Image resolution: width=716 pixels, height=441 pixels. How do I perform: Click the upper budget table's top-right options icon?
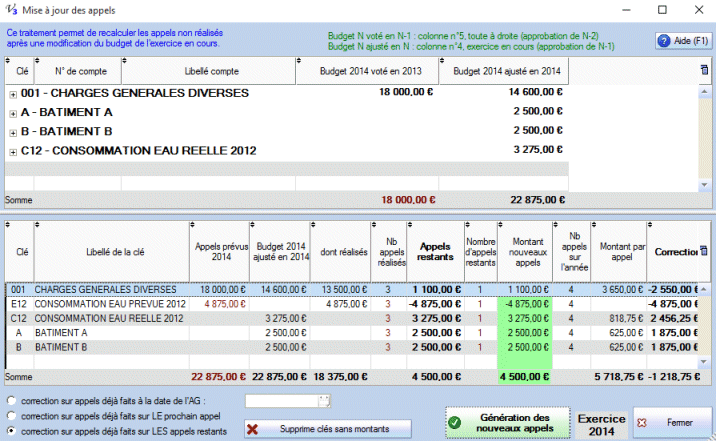[703, 70]
